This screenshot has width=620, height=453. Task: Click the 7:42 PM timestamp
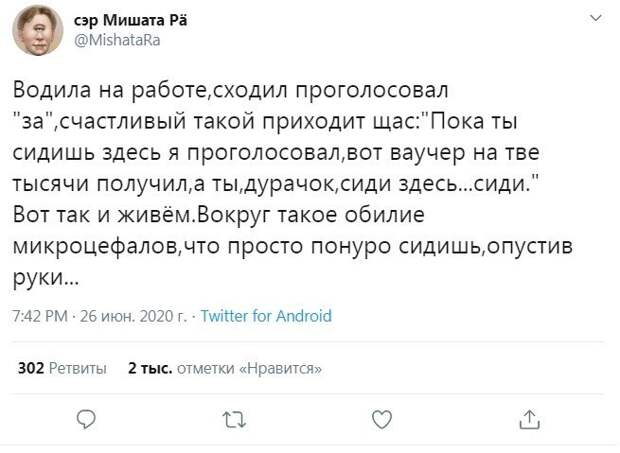(42, 316)
